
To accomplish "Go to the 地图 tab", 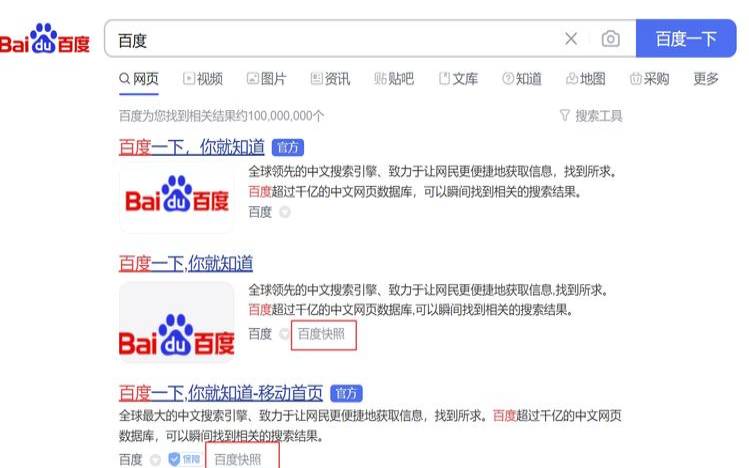I will pos(586,79).
